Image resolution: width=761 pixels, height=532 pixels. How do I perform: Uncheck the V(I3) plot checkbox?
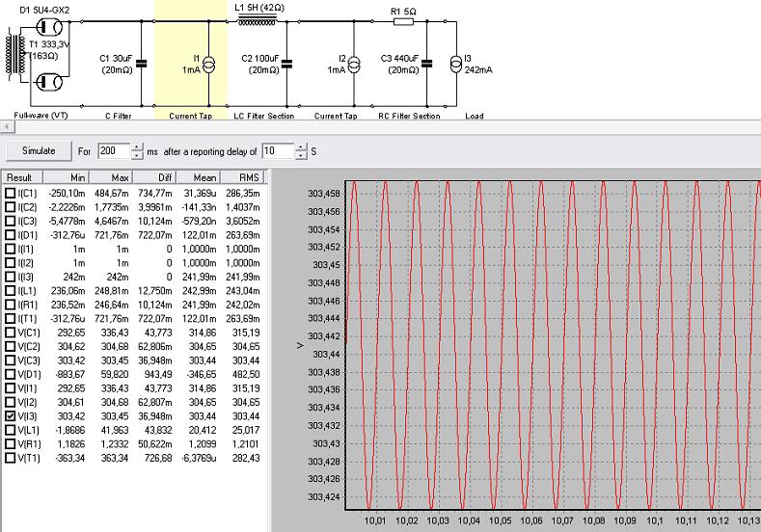pos(10,415)
